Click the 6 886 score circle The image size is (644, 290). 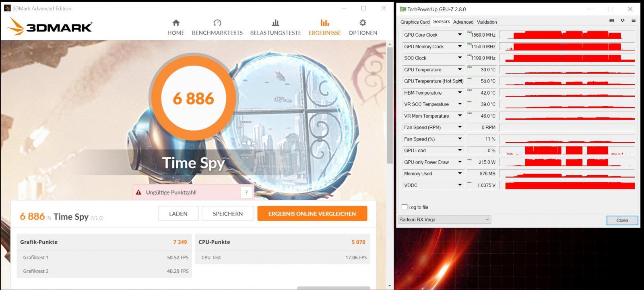(194, 98)
